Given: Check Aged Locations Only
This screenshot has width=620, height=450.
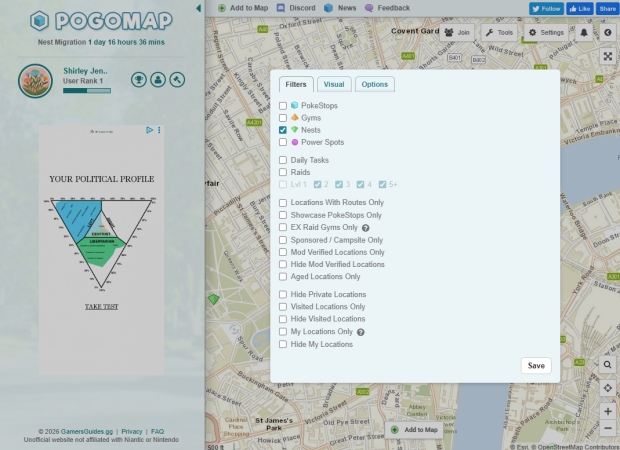Looking at the screenshot, I should coord(283,276).
